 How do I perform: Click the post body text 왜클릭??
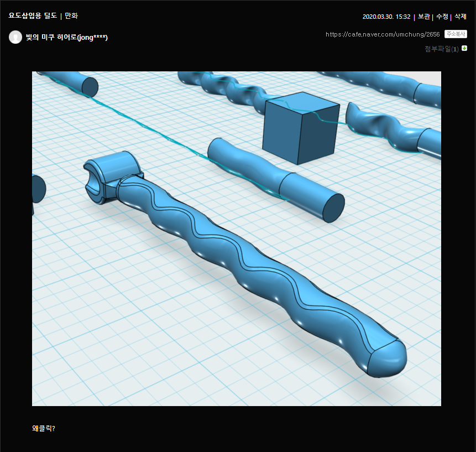pyautogui.click(x=44, y=428)
